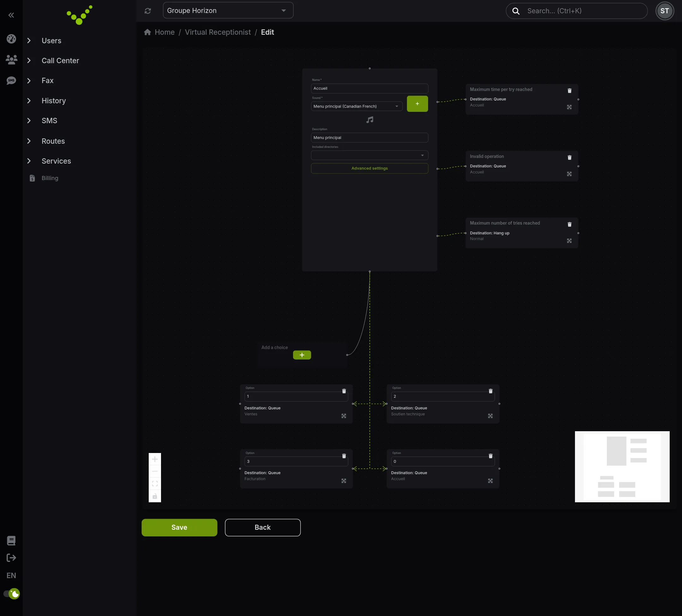Screen dimensions: 682x616
Task: Click the logout icon in sidebar
Action: point(11,558)
